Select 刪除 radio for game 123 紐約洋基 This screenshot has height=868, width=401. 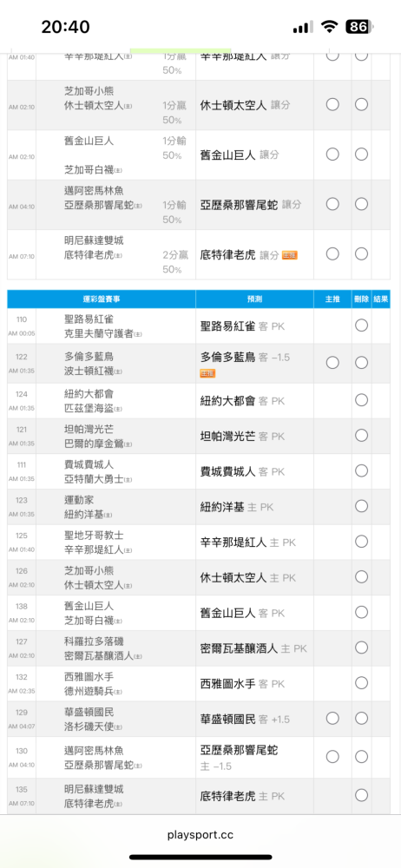[x=362, y=506]
